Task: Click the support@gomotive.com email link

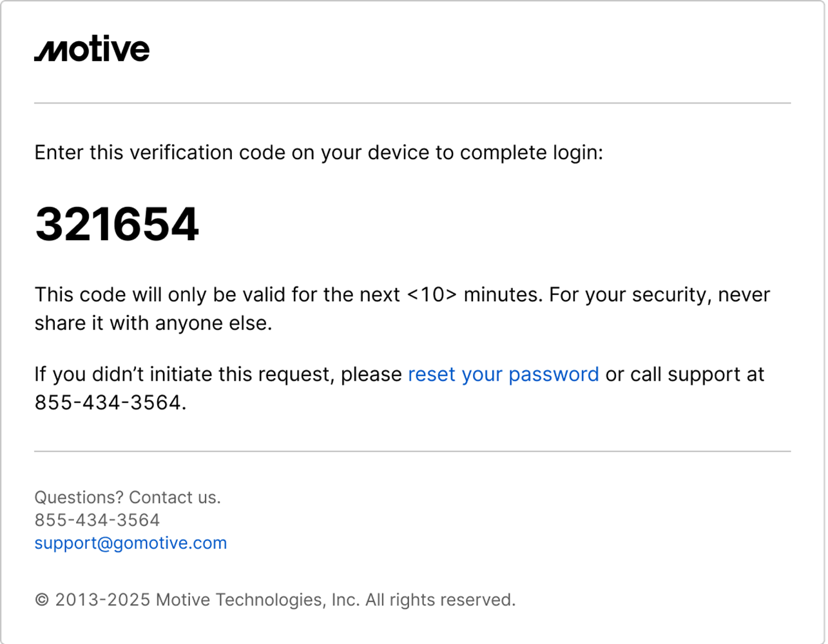Action: [131, 543]
